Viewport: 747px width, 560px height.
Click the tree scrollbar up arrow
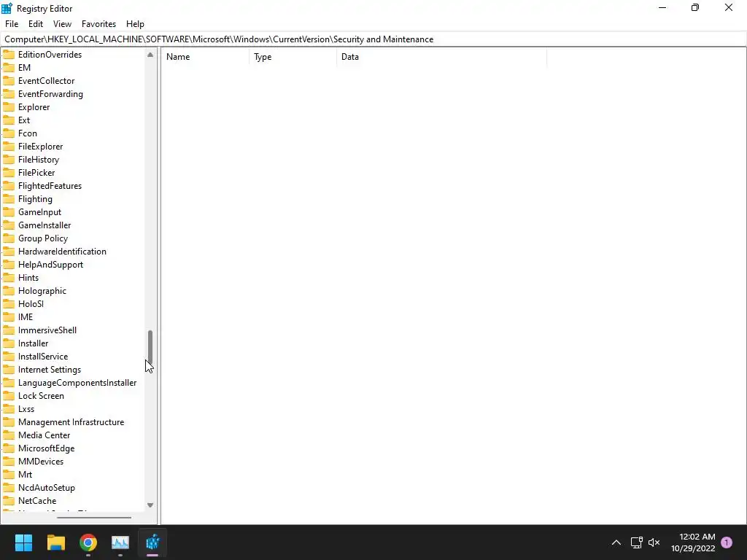pyautogui.click(x=150, y=55)
